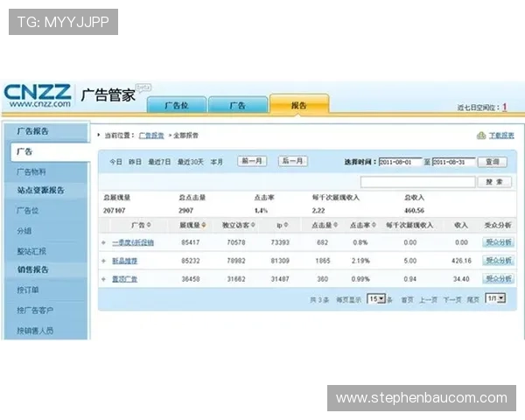Open the 新品推荐 ad link

point(124,261)
